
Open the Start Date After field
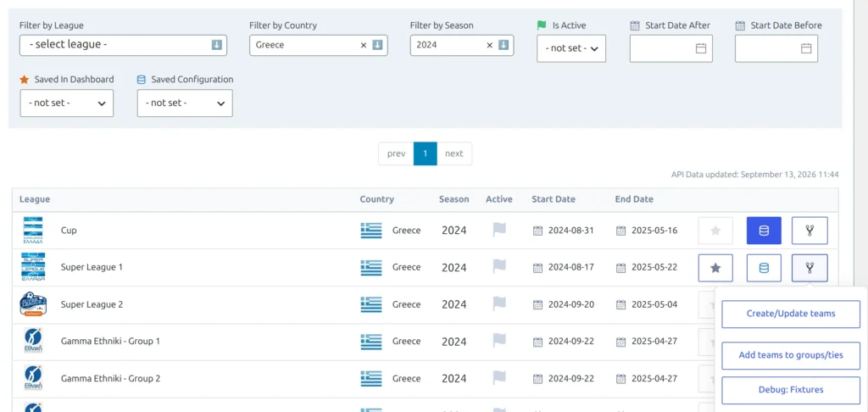(x=671, y=48)
